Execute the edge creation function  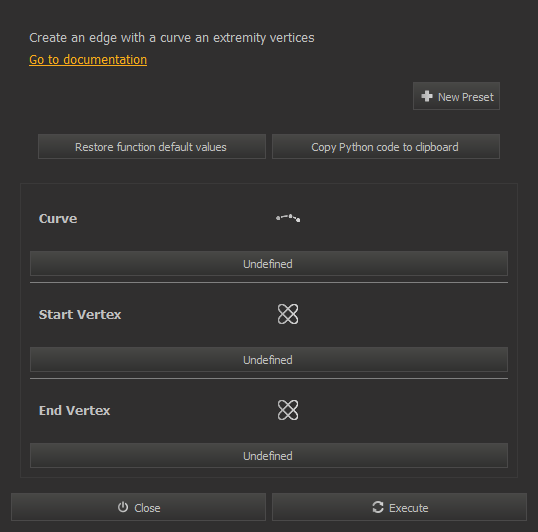pyautogui.click(x=399, y=507)
